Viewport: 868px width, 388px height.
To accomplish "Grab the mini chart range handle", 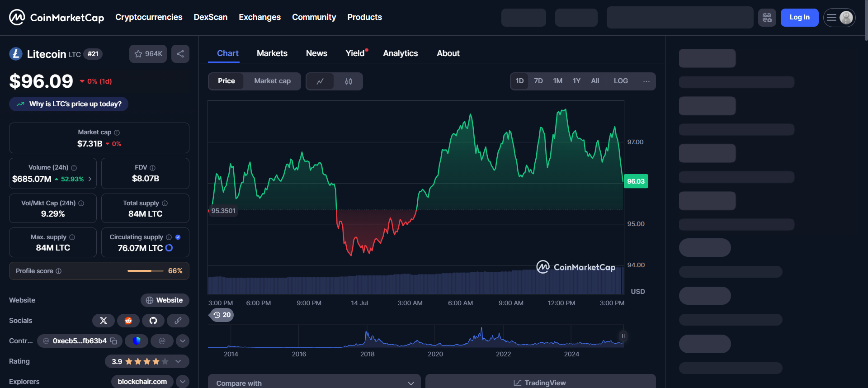I will pyautogui.click(x=623, y=336).
